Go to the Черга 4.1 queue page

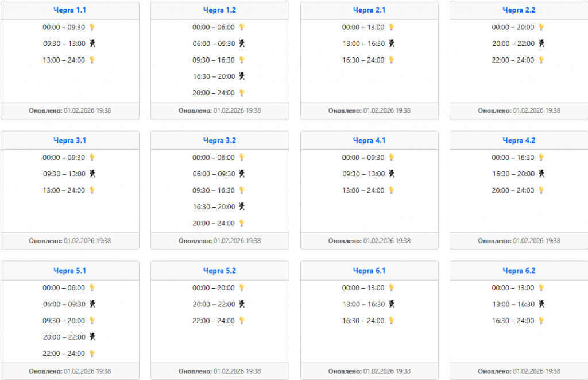369,140
